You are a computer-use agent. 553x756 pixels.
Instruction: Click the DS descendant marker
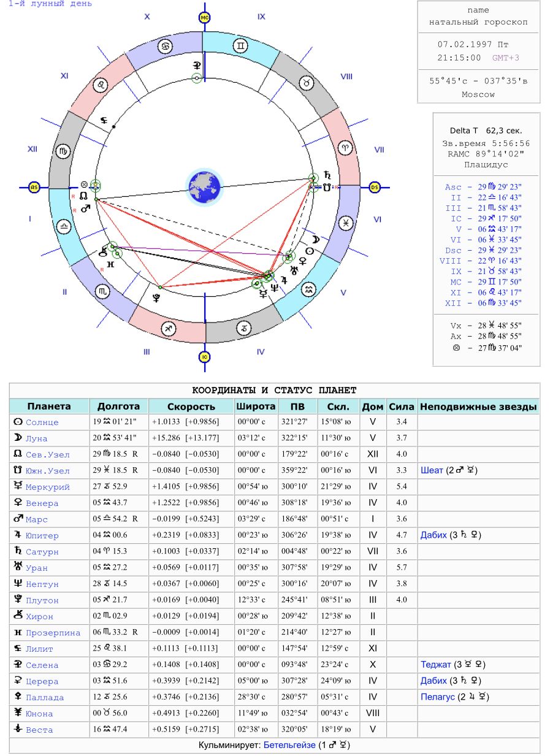[375, 187]
